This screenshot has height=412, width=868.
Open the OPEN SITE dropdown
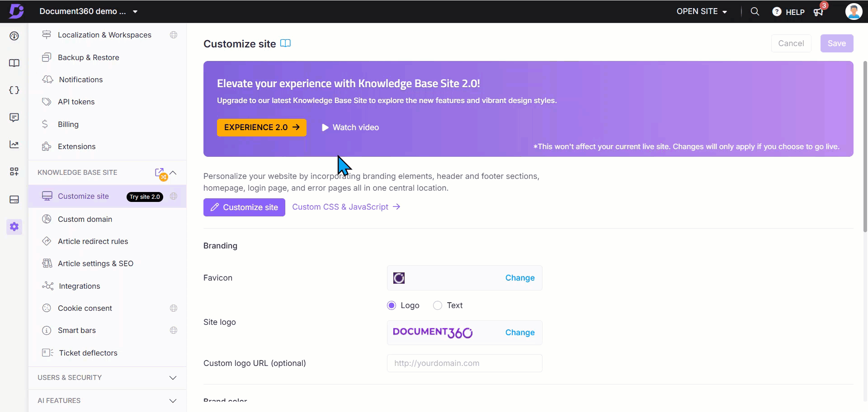point(702,11)
